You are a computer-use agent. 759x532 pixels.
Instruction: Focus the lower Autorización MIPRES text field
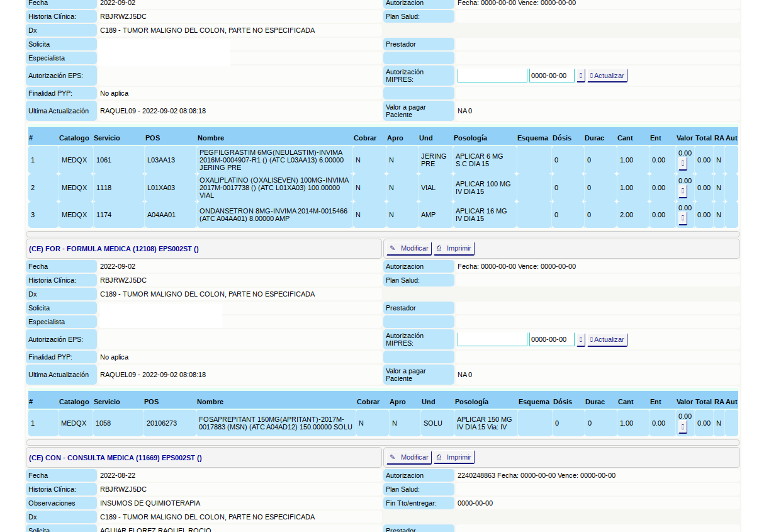click(492, 339)
